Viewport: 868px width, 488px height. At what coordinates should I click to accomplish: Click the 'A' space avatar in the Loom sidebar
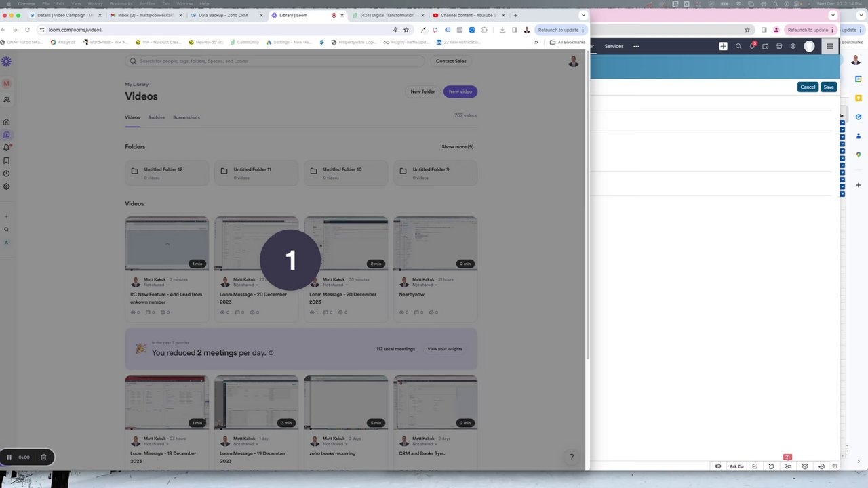[7, 243]
